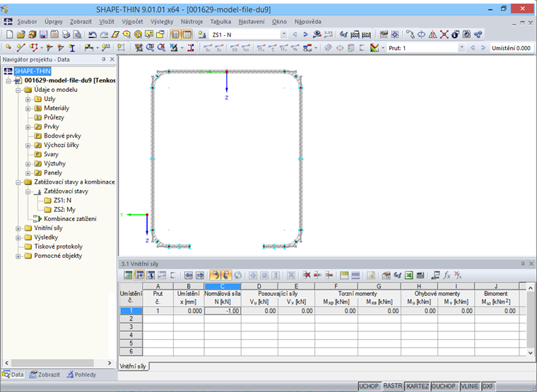Open a file via folder icon
This screenshot has width=537, height=392.
click(21, 34)
